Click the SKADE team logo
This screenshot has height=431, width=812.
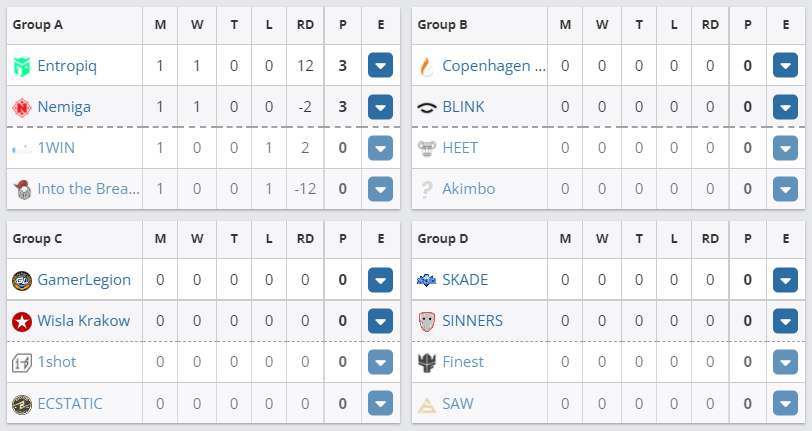pos(427,280)
